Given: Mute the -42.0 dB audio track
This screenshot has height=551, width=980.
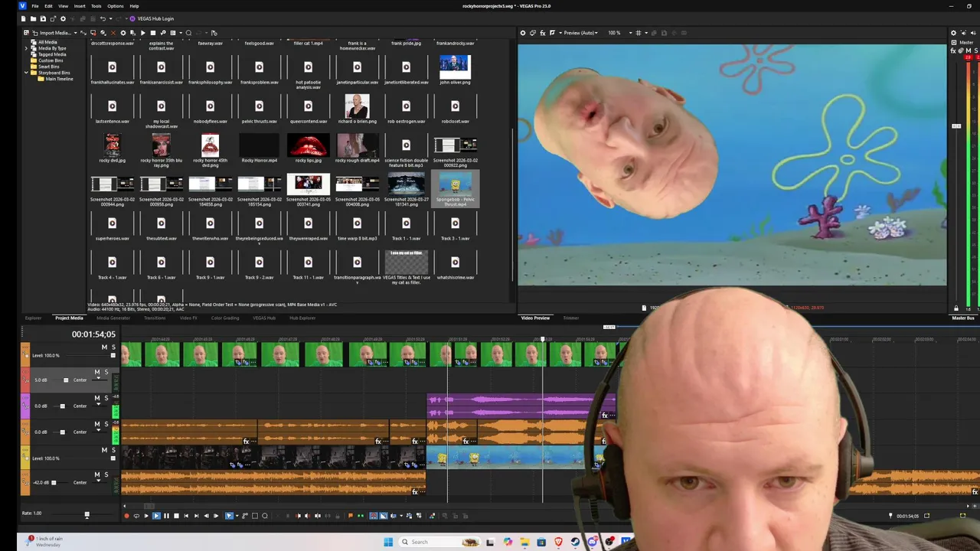Looking at the screenshot, I should (x=97, y=474).
